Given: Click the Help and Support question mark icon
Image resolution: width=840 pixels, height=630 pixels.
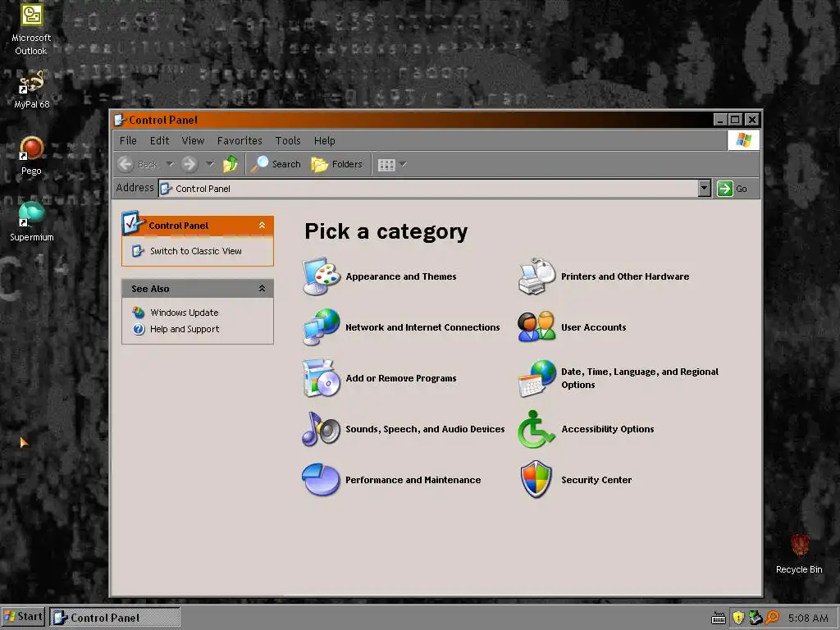Looking at the screenshot, I should click(x=139, y=329).
